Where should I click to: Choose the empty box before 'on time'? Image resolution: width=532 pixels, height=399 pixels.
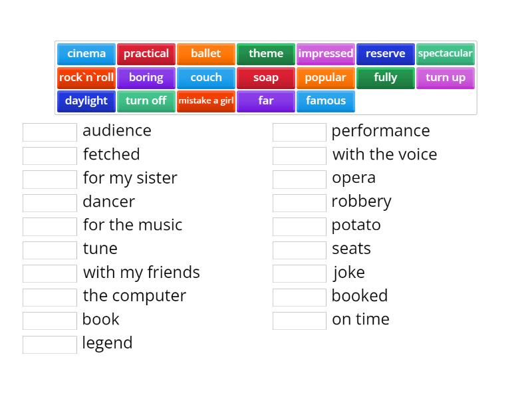[299, 321]
